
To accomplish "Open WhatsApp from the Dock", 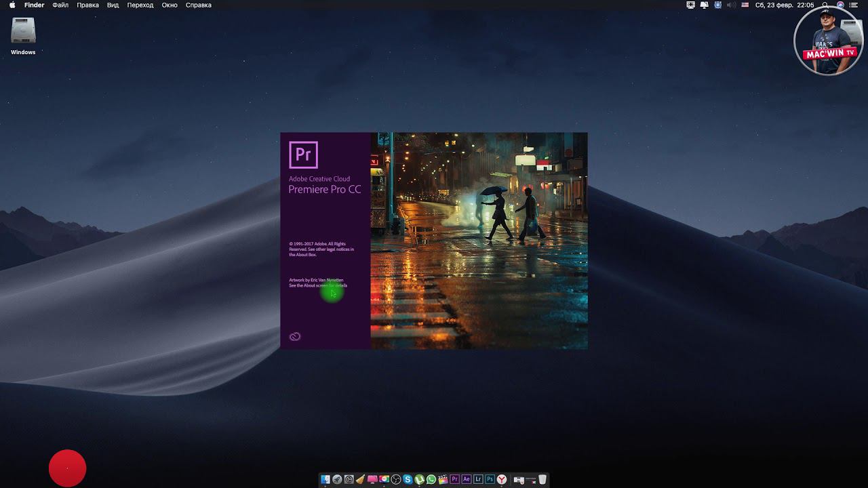I will point(431,479).
